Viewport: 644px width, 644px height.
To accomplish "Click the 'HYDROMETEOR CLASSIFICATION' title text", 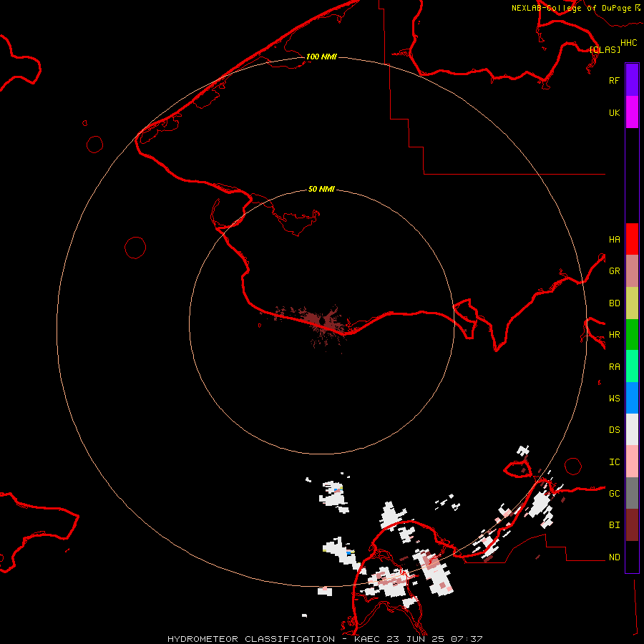I will point(251,639).
